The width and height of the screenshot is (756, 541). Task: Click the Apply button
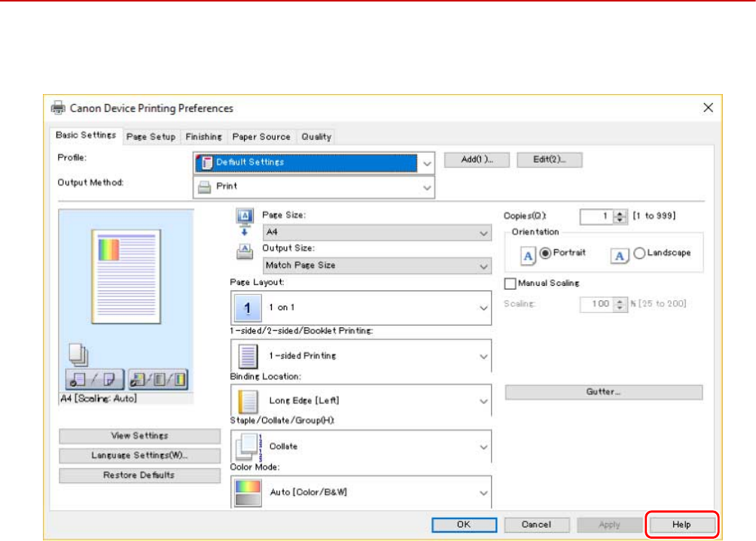pyautogui.click(x=609, y=524)
